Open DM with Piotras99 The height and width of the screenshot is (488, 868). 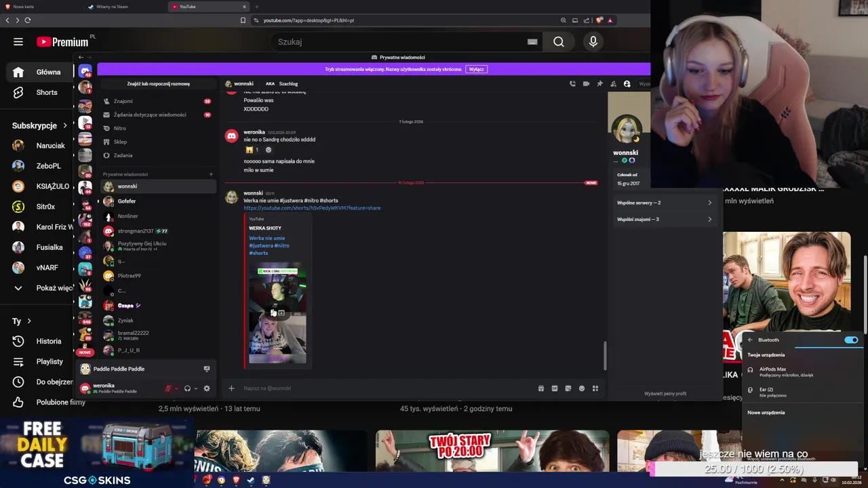coord(157,276)
